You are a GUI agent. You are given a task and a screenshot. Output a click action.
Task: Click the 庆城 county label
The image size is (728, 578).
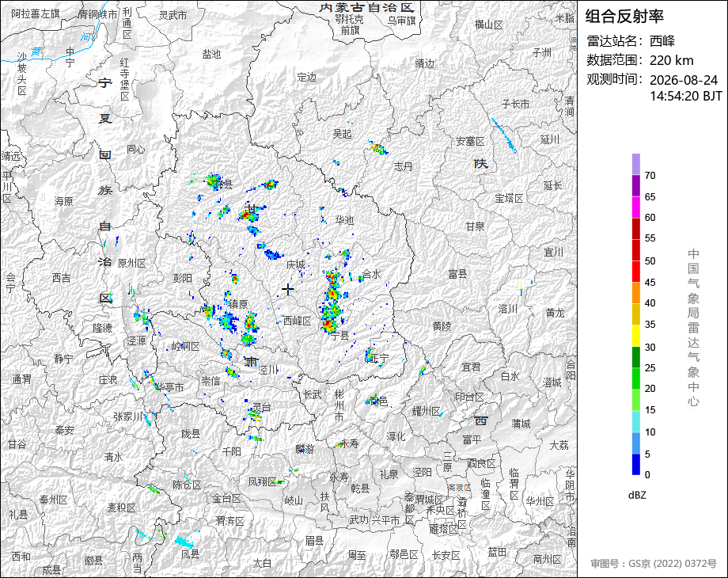[x=296, y=264]
